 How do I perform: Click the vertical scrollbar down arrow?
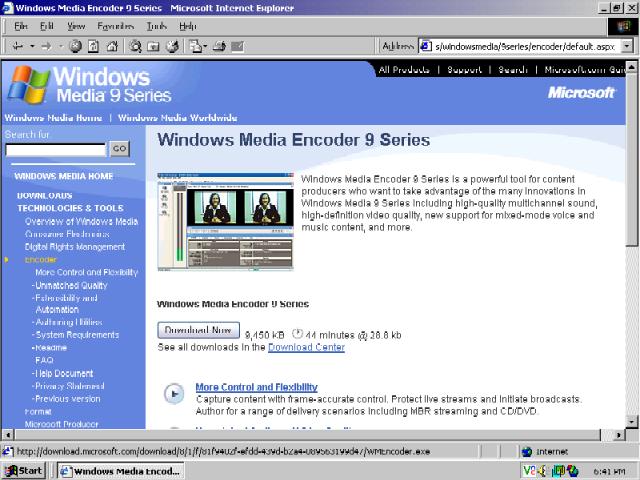tap(631, 421)
